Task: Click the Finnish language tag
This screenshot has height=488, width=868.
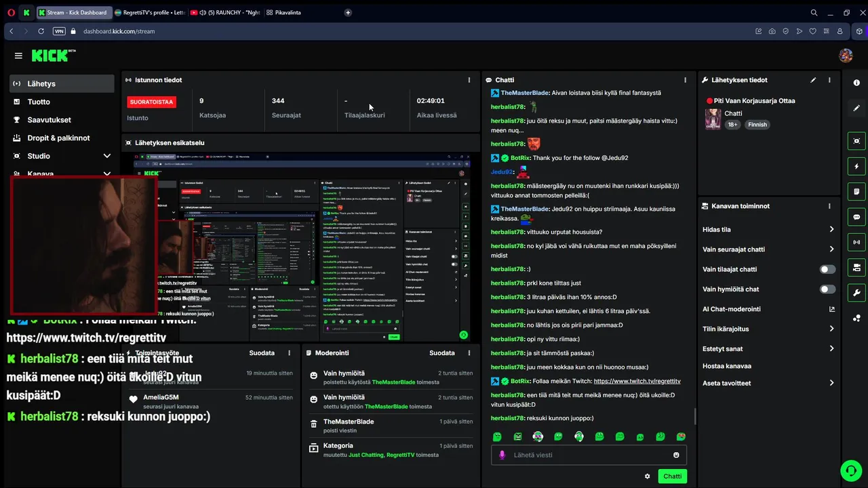Action: [757, 125]
